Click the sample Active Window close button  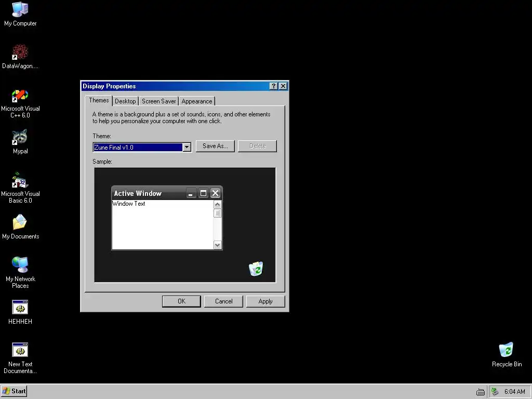[215, 193]
